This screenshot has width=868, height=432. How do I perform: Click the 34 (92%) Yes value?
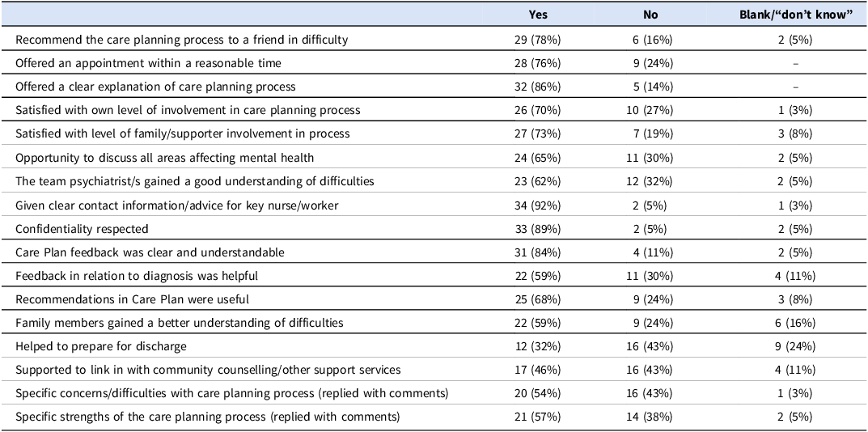tap(537, 205)
